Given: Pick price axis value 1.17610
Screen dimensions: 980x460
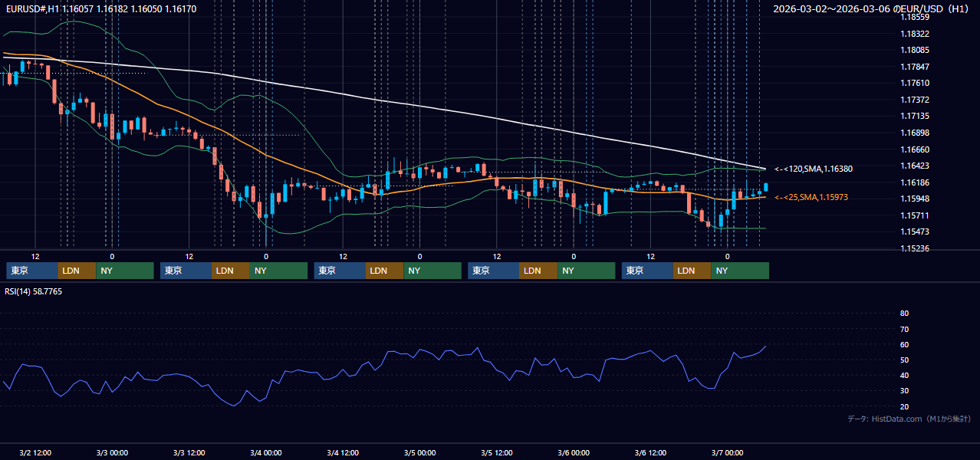Looking at the screenshot, I should (914, 84).
